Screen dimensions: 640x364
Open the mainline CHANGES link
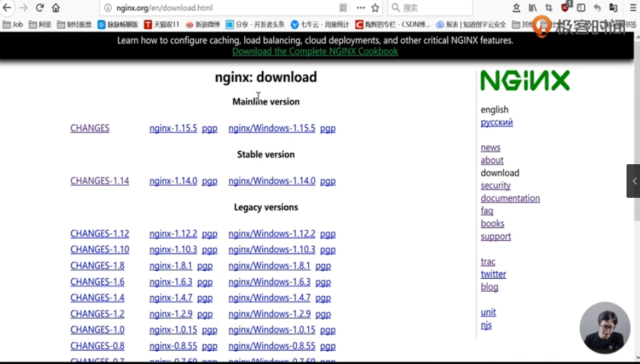90,128
